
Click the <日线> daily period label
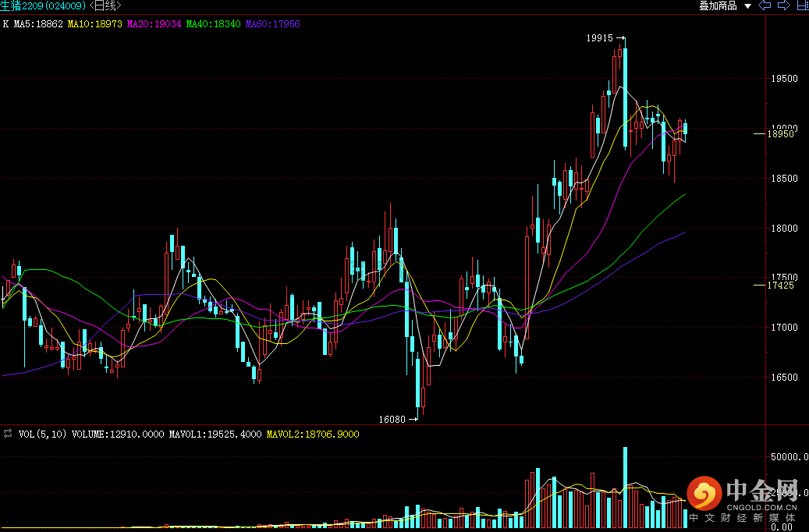105,5
